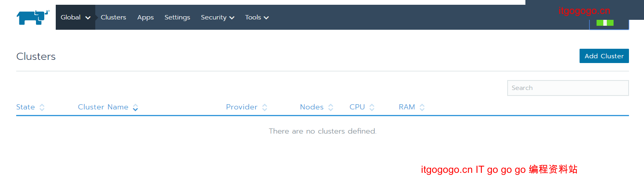The width and height of the screenshot is (644, 176).
Task: Click sort arrows beside CPU column
Action: coord(372,107)
